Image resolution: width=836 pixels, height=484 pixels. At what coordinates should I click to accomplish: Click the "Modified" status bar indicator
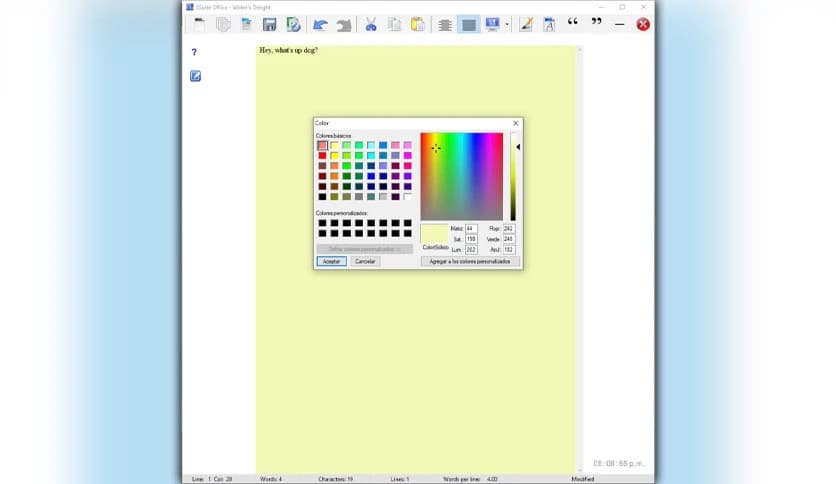[x=583, y=479]
